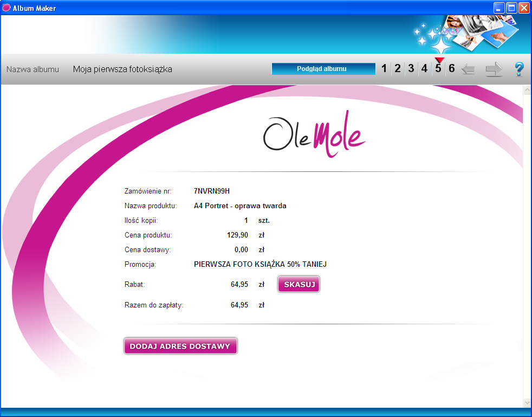Select order number 7NVRN99H
The height and width of the screenshot is (417, 532).
212,191
